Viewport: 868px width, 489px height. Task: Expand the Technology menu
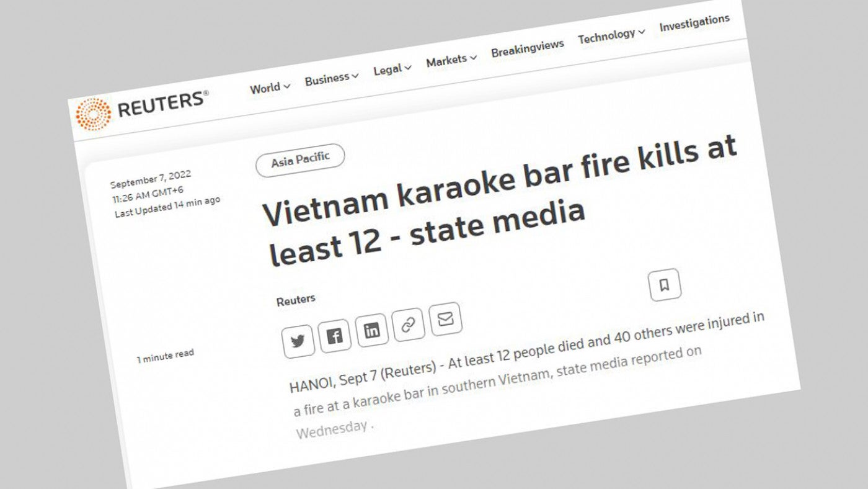click(x=611, y=37)
